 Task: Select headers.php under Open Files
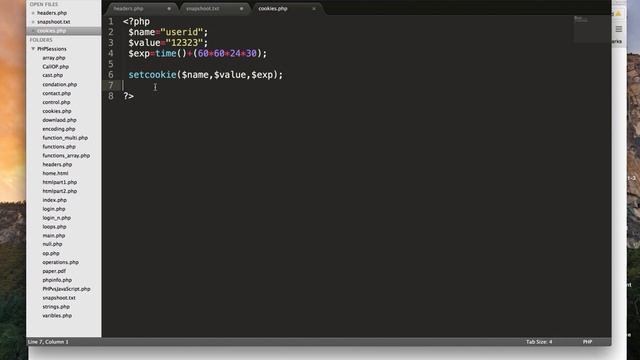tap(52, 13)
